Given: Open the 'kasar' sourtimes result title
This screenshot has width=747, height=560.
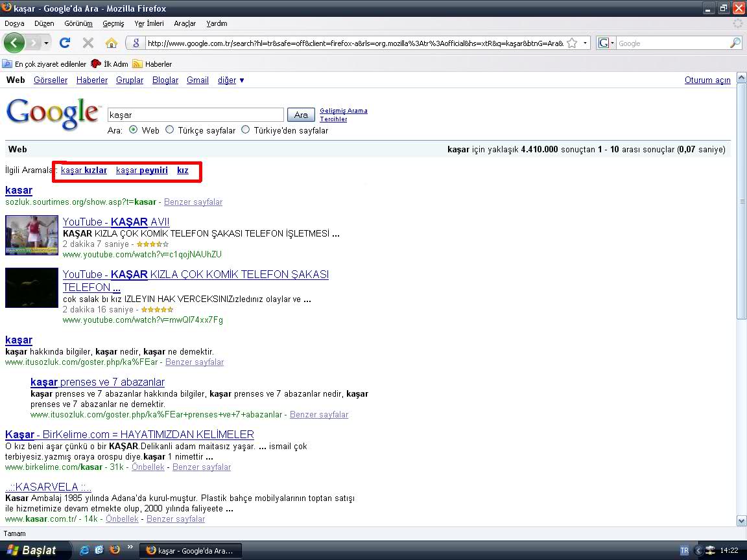Looking at the screenshot, I should click(x=19, y=190).
